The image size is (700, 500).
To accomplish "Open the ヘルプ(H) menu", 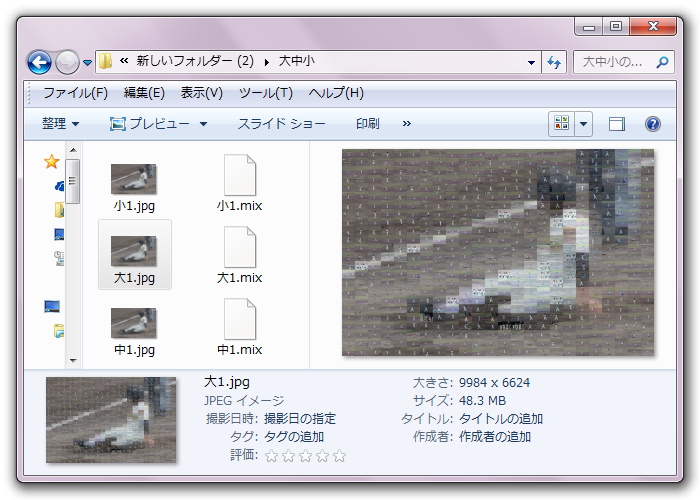I will [336, 93].
